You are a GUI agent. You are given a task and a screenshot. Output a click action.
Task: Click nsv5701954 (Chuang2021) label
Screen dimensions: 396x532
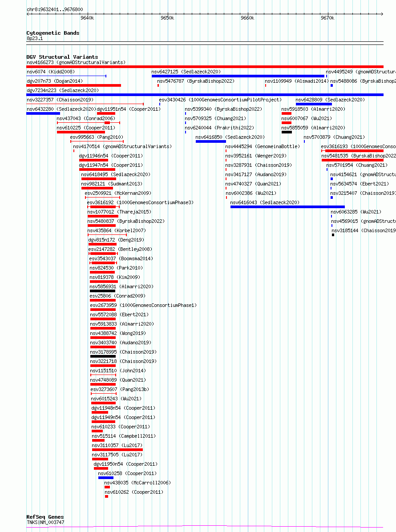(357, 165)
